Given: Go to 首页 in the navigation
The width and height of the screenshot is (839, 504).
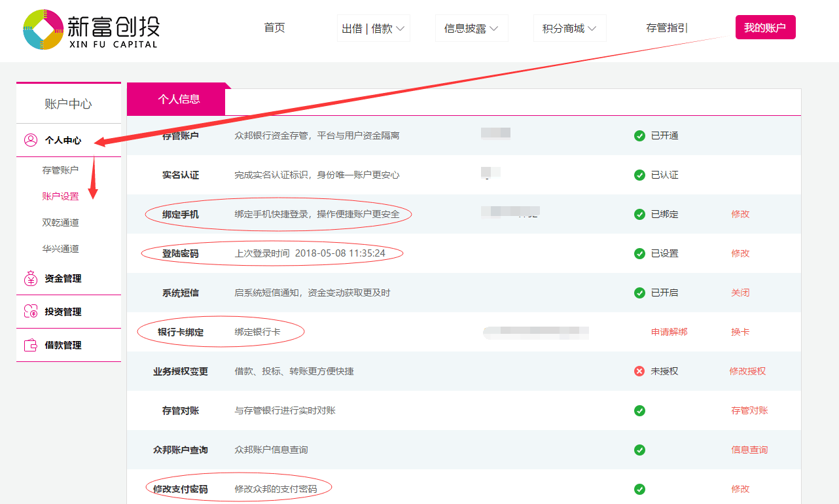Looking at the screenshot, I should 274,28.
